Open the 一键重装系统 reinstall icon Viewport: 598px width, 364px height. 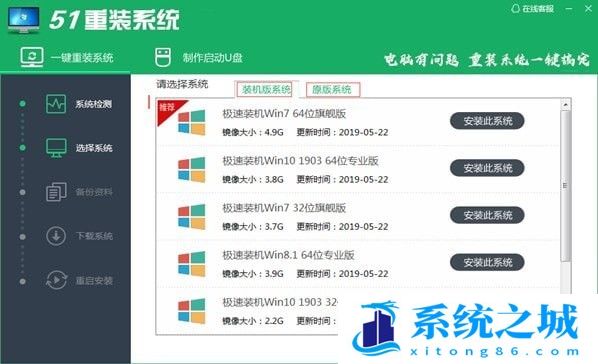32,57
